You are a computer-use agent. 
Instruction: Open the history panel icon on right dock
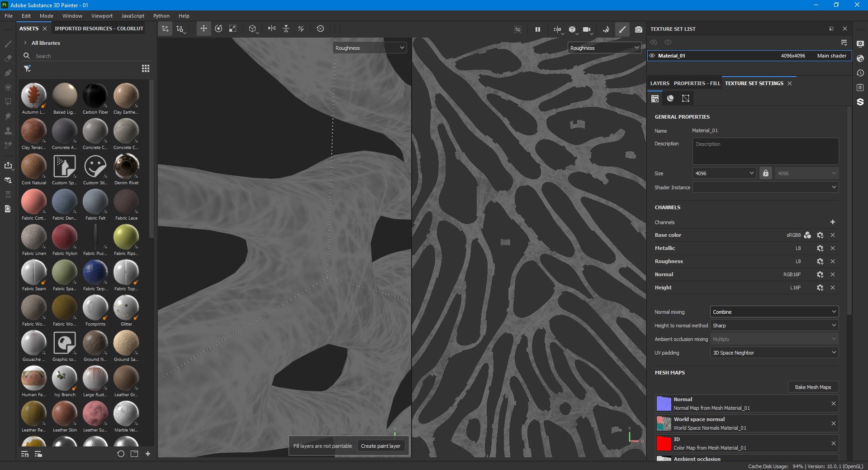click(x=860, y=73)
